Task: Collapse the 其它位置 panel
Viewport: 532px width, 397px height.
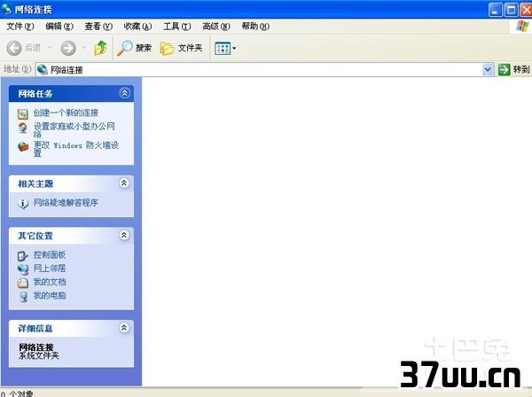Action: pos(124,235)
